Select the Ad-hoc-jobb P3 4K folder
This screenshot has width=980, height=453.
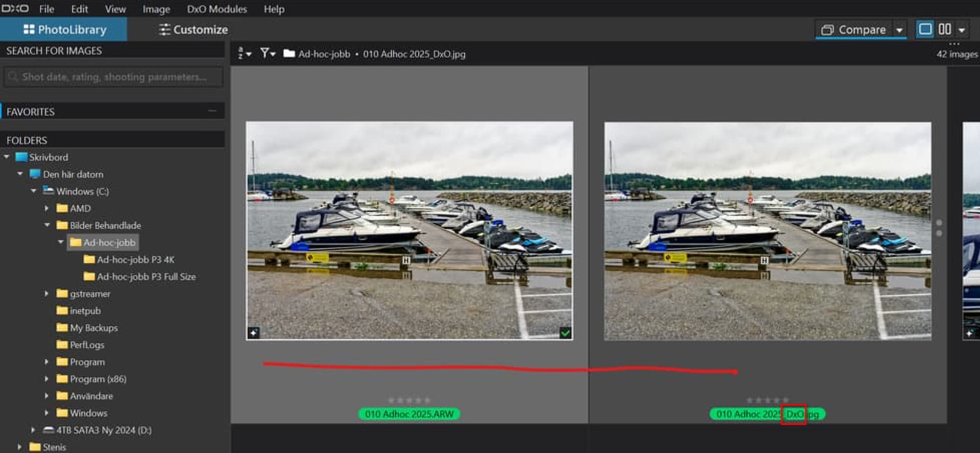pyautogui.click(x=135, y=260)
